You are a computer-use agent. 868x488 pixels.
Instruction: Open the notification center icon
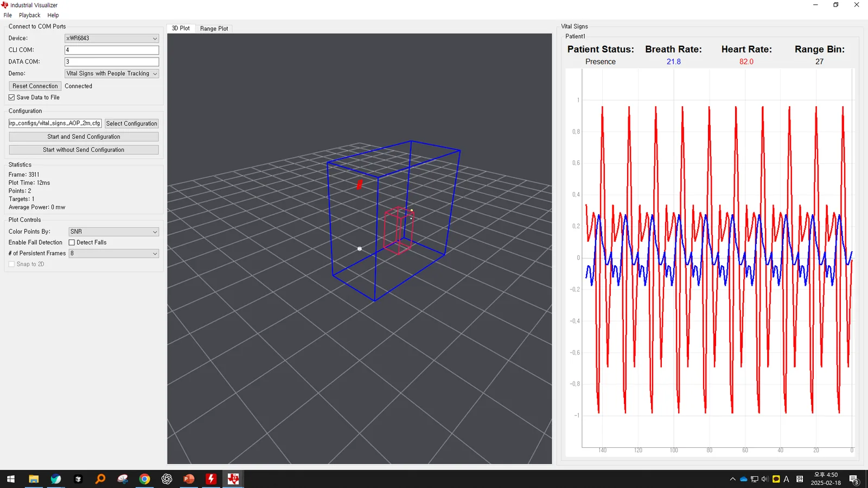pyautogui.click(x=854, y=479)
